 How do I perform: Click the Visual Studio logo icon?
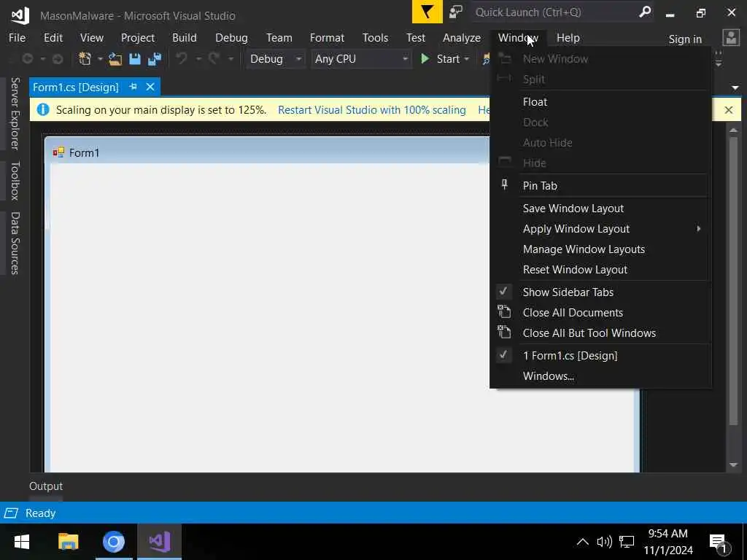20,15
